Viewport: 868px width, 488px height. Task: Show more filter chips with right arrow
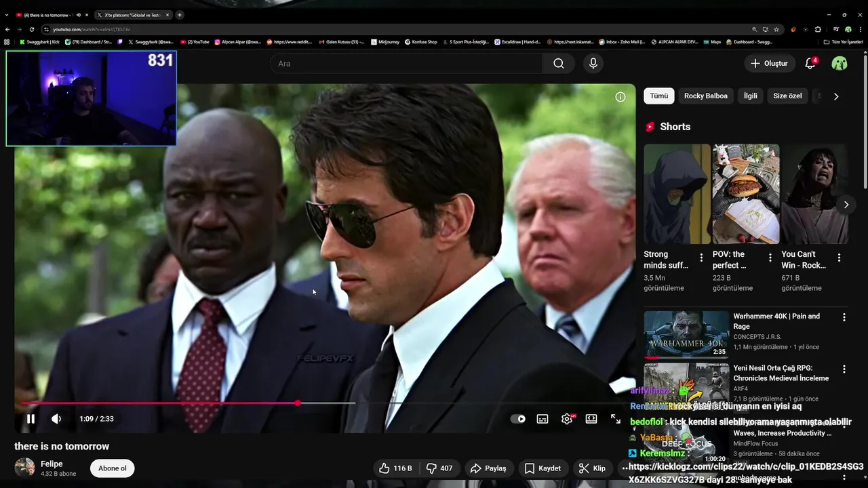[836, 96]
